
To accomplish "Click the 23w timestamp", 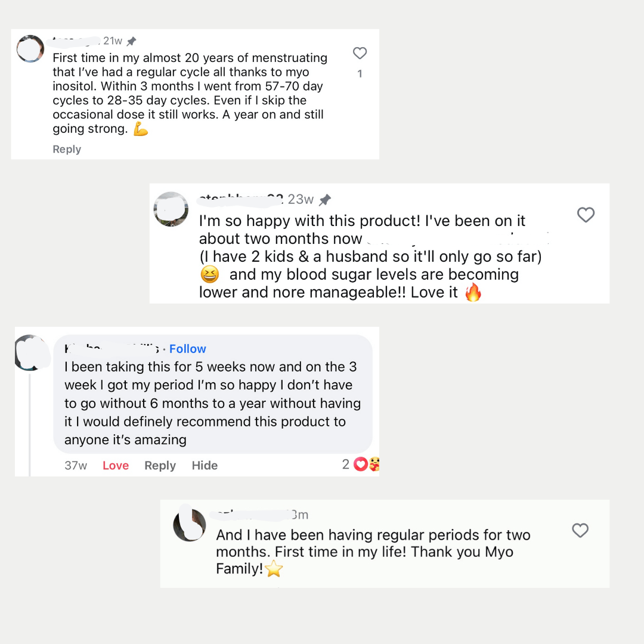I will (301, 199).
